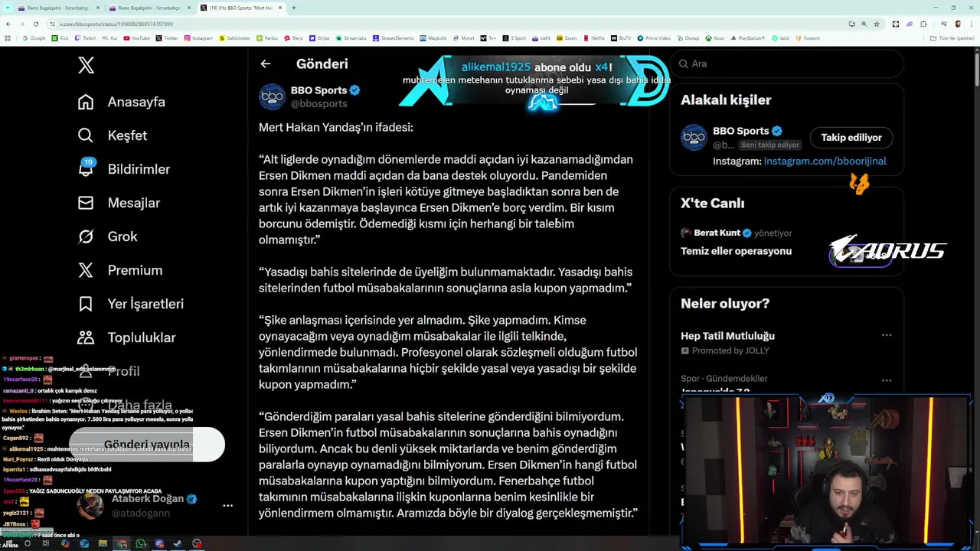Open the zoom indicator in address bar
980x551 pixels.
tap(864, 24)
